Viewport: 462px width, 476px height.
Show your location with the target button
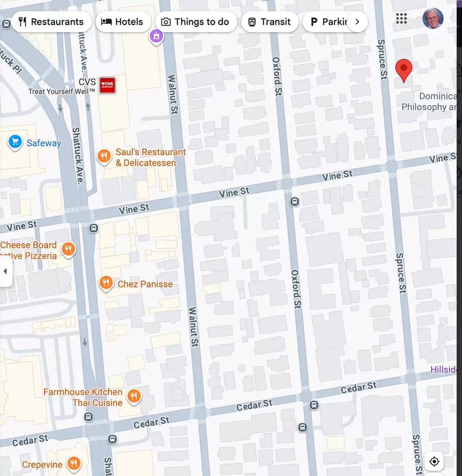click(x=434, y=461)
